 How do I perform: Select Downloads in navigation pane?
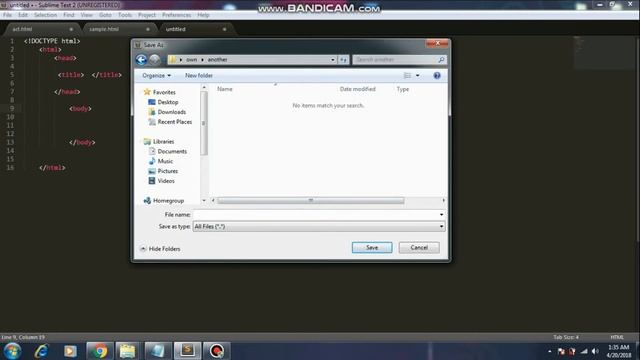coord(171,112)
